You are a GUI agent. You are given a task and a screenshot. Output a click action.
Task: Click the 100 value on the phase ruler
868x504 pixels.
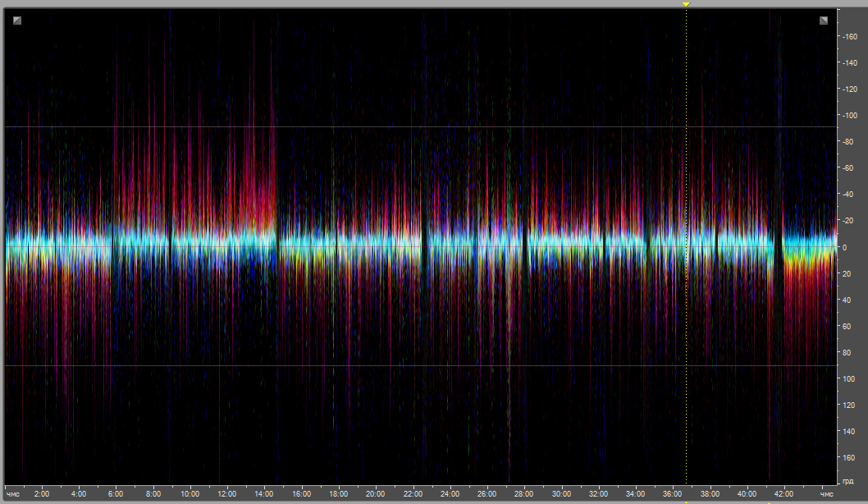pos(850,378)
